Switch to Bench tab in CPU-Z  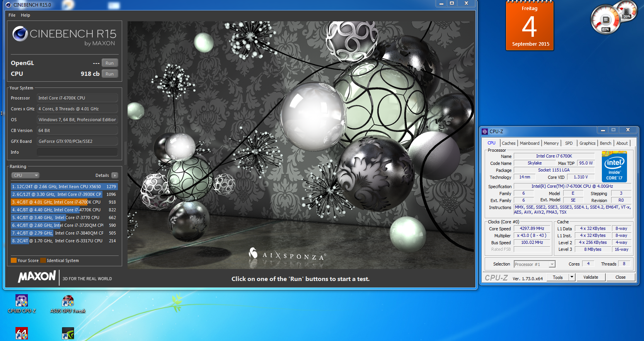pyautogui.click(x=605, y=143)
